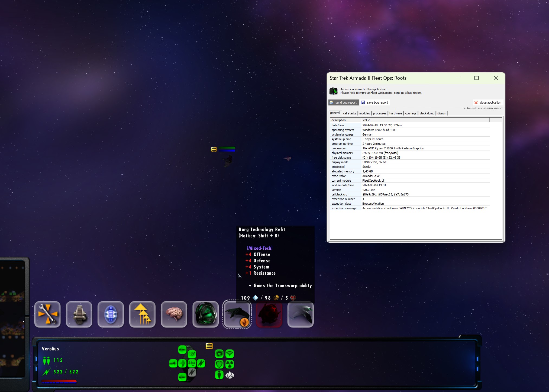The height and width of the screenshot is (392, 549).
Task: Open the hardware tab
Action: pos(396,113)
